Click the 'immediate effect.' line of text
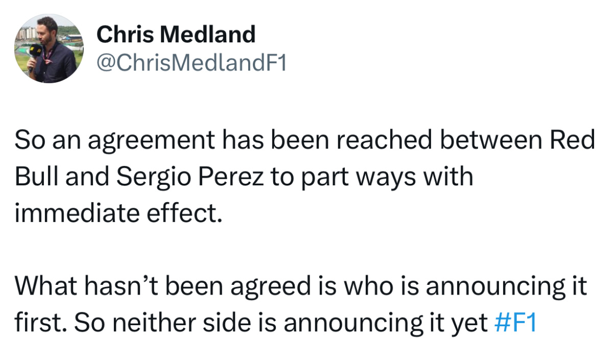Viewport: 616px width, 364px height. tap(119, 213)
